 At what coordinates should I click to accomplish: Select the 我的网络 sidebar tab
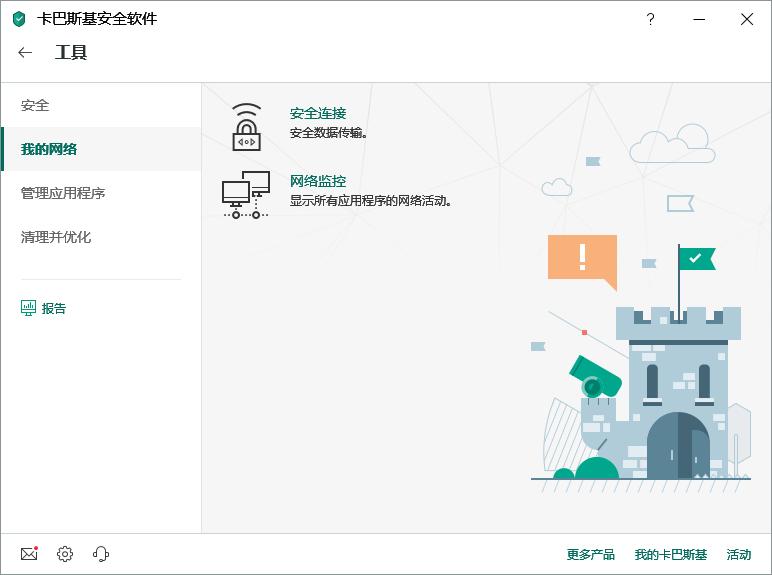[x=101, y=149]
